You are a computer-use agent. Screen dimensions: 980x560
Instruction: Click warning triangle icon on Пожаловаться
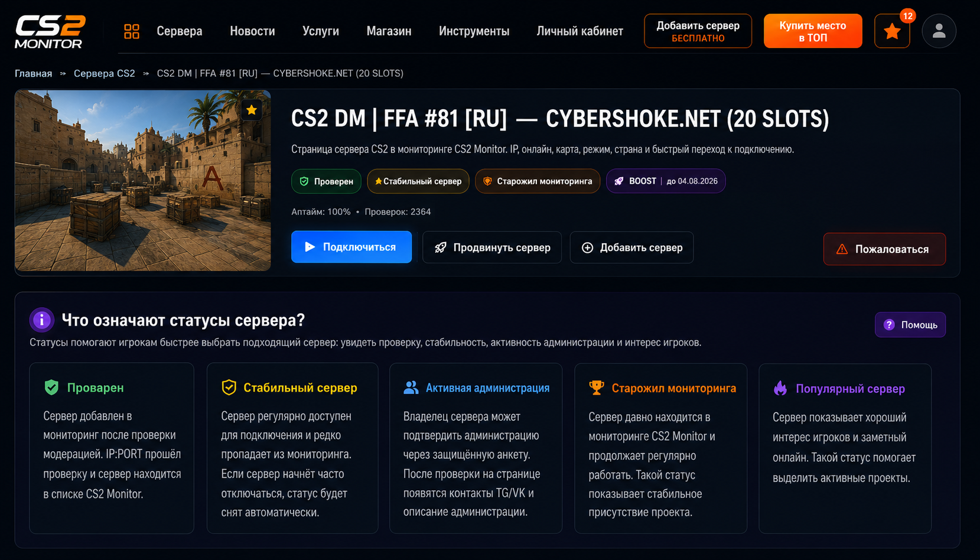(842, 249)
